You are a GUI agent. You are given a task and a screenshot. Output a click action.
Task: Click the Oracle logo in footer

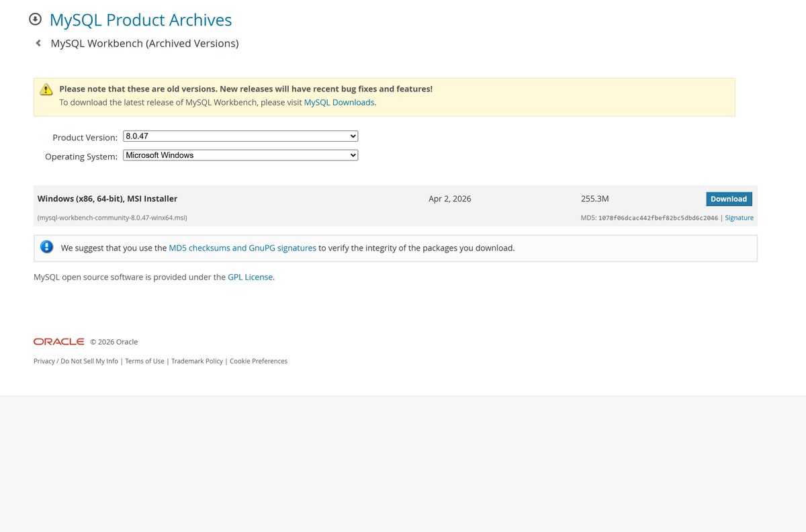pyautogui.click(x=59, y=341)
